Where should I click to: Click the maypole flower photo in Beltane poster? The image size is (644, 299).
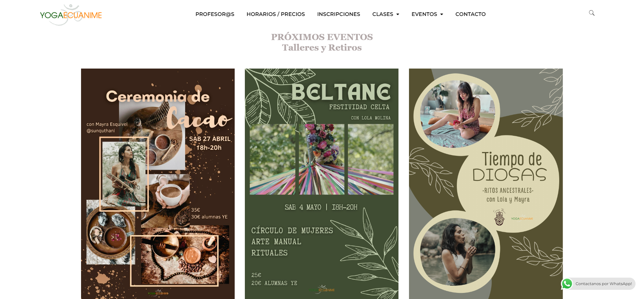321,159
